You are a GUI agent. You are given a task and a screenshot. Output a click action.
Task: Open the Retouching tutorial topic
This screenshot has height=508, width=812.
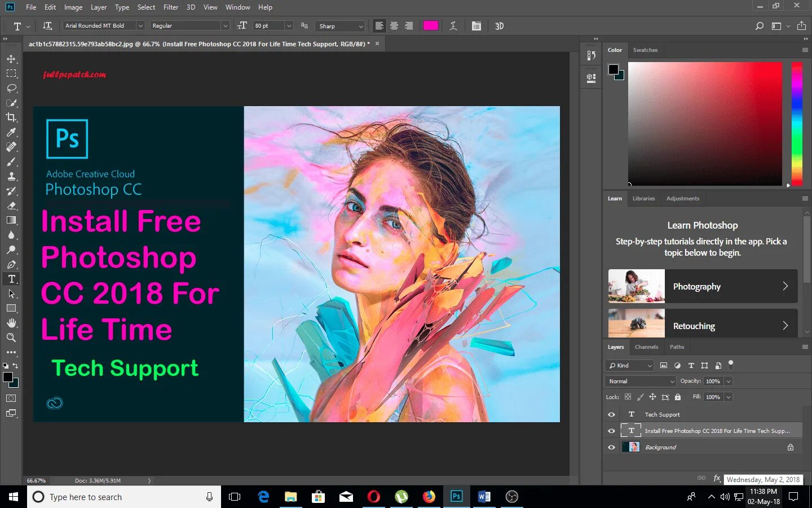703,323
